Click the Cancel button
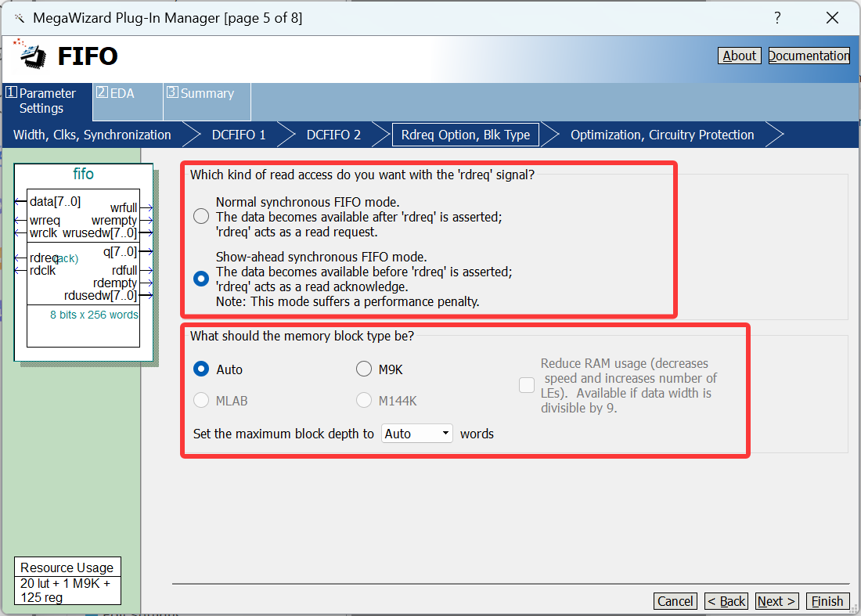Screen dimensions: 861x616 (x=675, y=601)
